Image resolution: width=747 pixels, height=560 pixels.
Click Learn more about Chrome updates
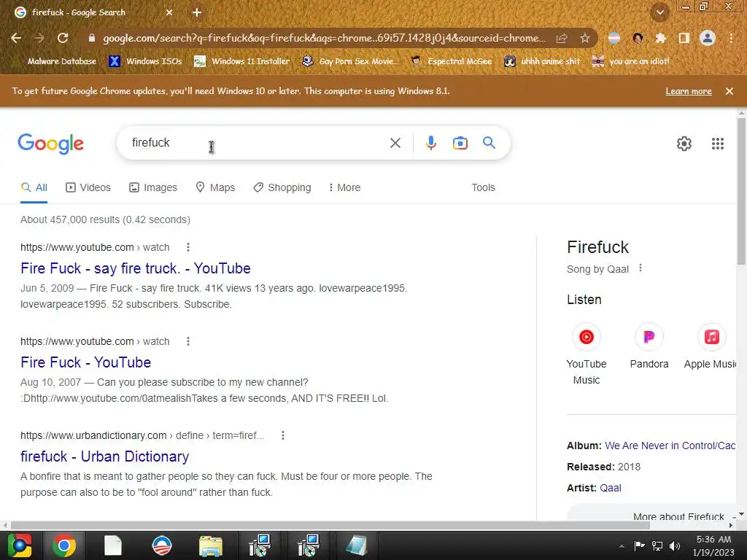pos(689,91)
